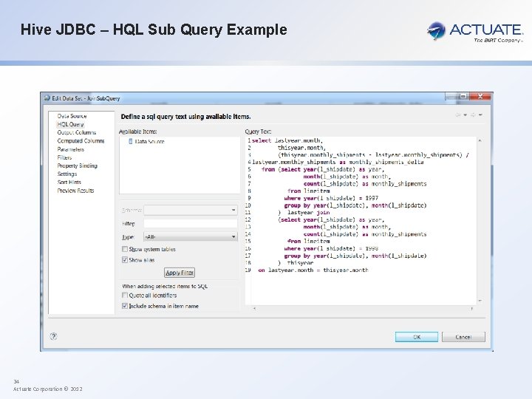Open Preview Results page

click(75, 191)
